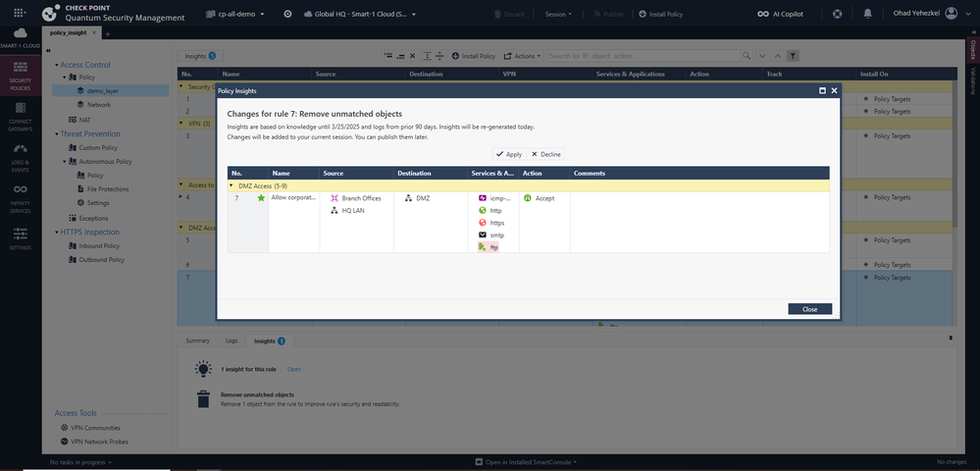This screenshot has height=471, width=980.
Task: Switch to the policy_insight tab
Action: pyautogui.click(x=68, y=32)
